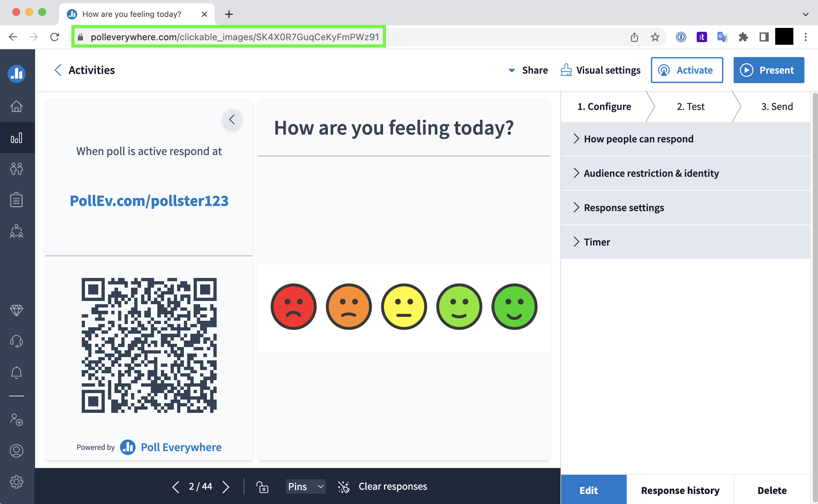818x504 pixels.
Task: Open the Participants icon in the sidebar
Action: click(x=17, y=168)
